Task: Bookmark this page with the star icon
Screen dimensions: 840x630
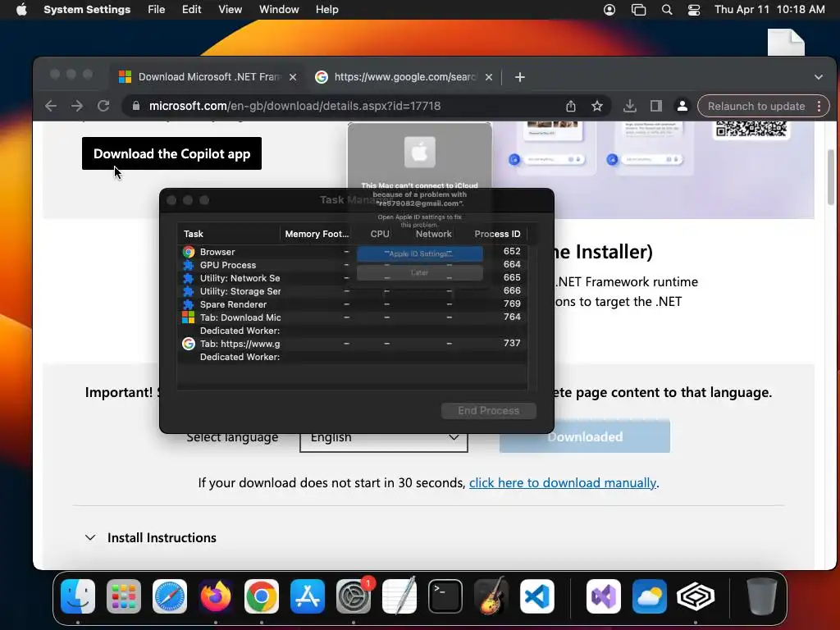Action: pyautogui.click(x=597, y=106)
